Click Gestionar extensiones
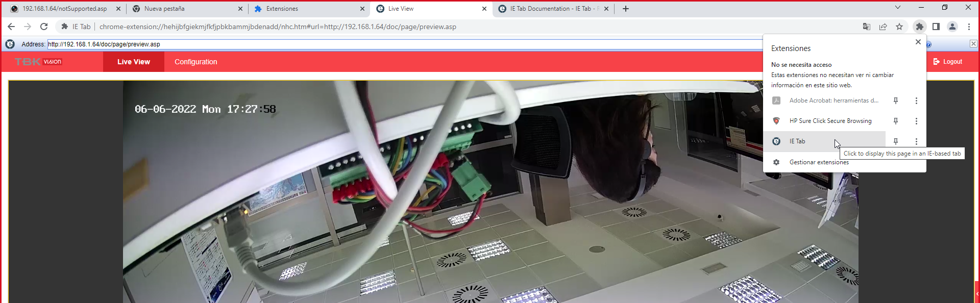The width and height of the screenshot is (980, 303). tap(819, 162)
